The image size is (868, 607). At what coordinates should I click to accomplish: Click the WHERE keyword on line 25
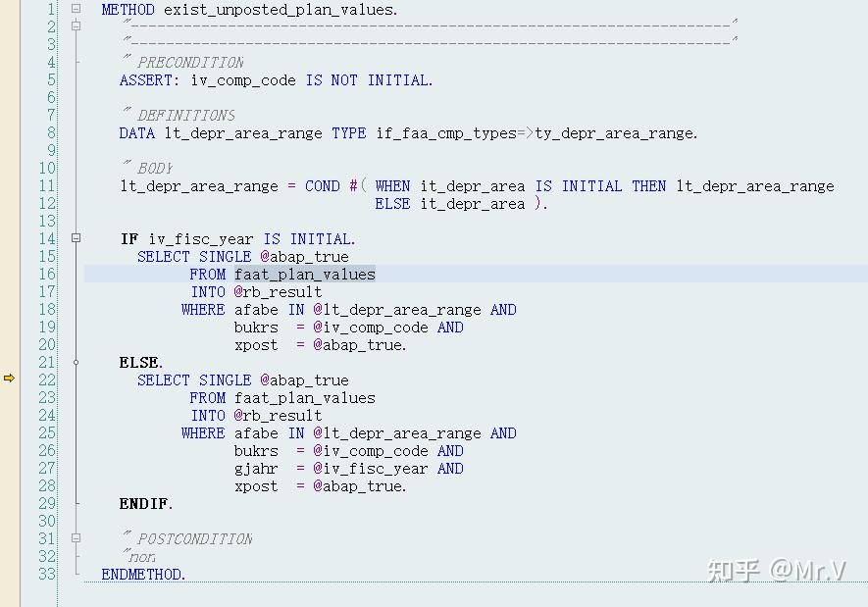[203, 432]
